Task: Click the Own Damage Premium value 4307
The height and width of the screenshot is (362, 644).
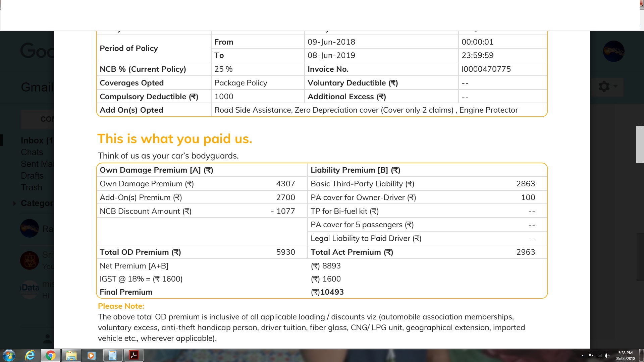Action: (x=285, y=184)
